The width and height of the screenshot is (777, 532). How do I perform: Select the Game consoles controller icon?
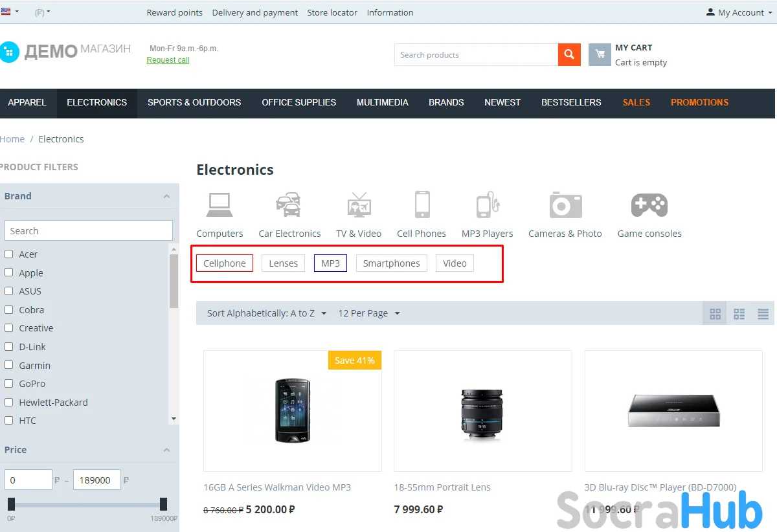[649, 205]
